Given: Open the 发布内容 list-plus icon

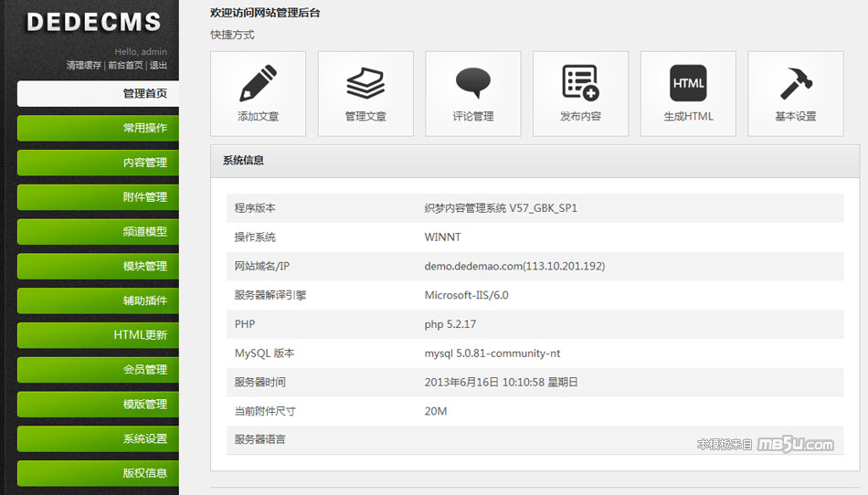Looking at the screenshot, I should point(580,83).
